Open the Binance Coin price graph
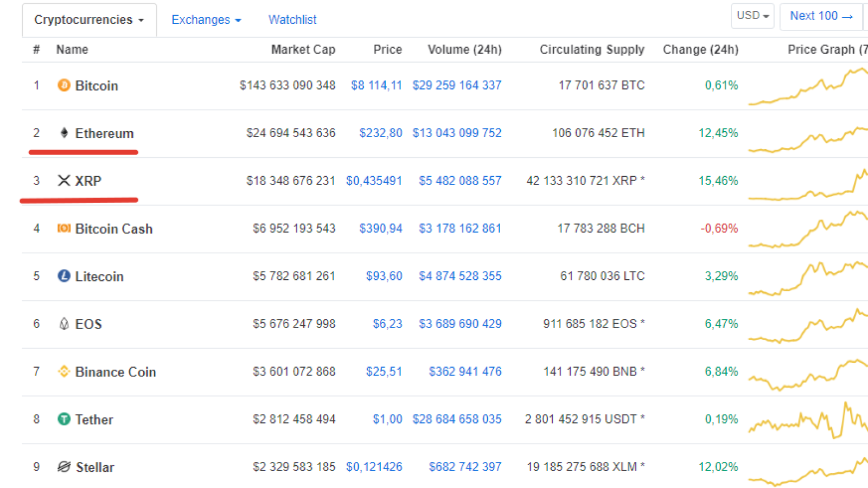This screenshot has height=488, width=868. click(808, 374)
